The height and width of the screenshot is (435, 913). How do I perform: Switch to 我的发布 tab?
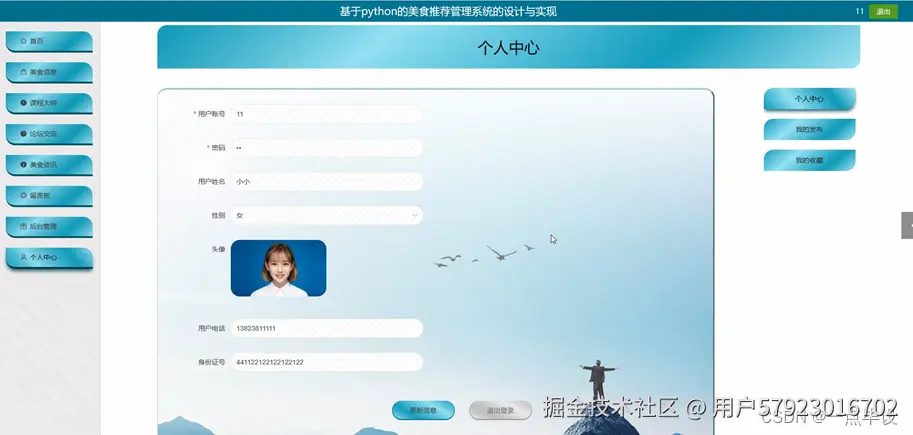(x=809, y=129)
